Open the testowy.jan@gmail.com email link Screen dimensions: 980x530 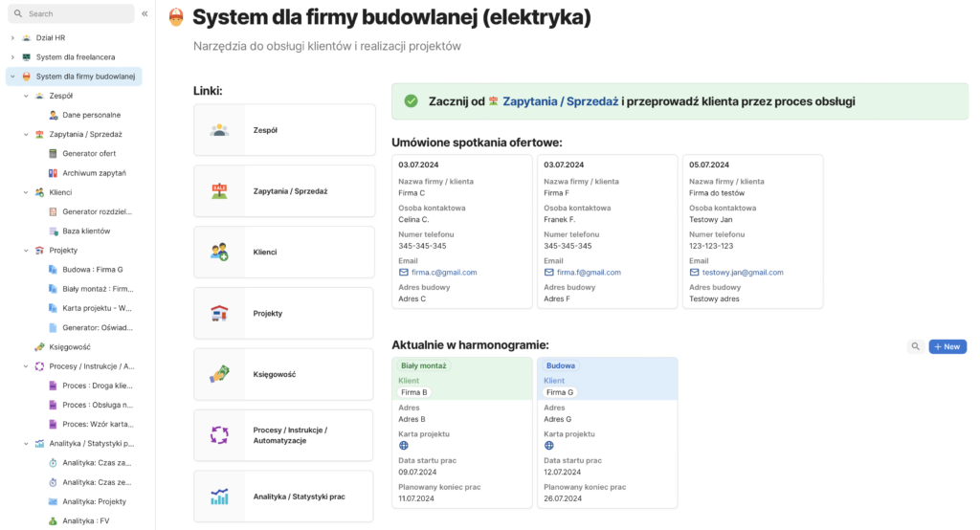pyautogui.click(x=743, y=273)
